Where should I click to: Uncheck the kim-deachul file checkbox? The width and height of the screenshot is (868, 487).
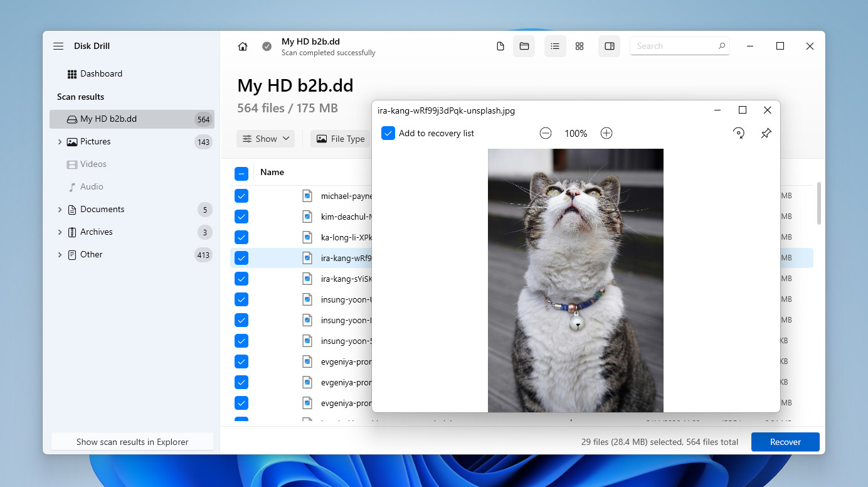click(241, 217)
